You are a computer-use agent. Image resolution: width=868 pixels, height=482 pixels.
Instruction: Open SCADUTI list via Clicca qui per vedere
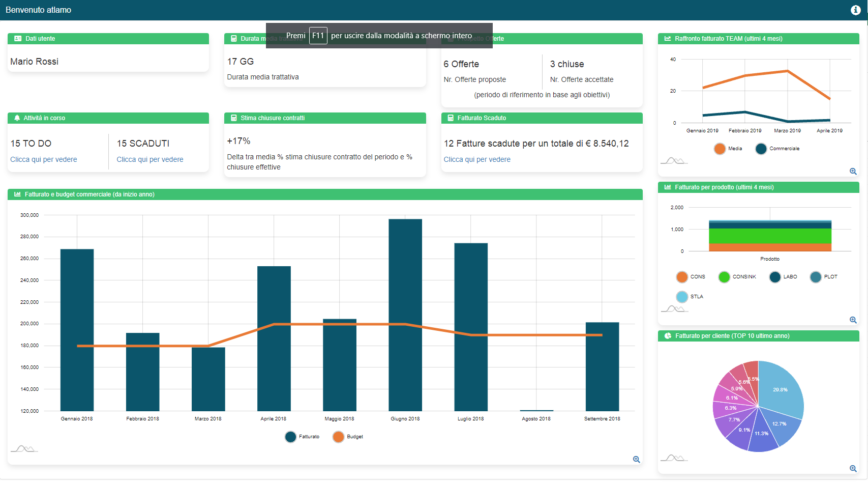point(150,159)
